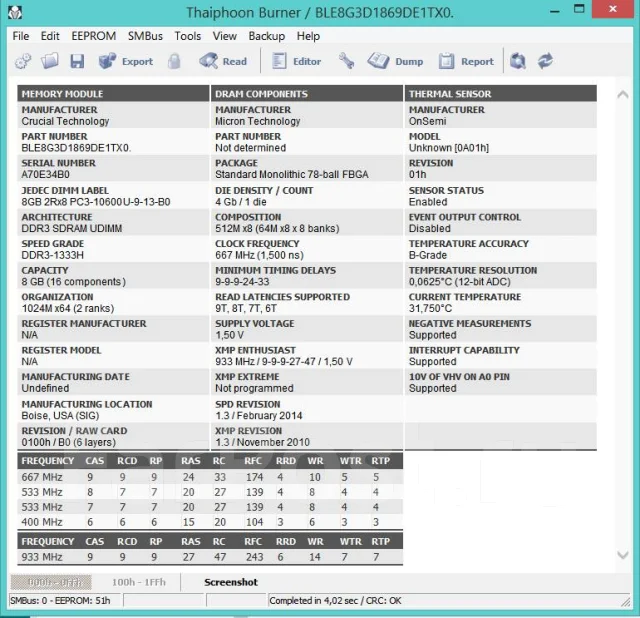
Task: Click Boise, USA (SIG) location value
Action: click(60, 416)
